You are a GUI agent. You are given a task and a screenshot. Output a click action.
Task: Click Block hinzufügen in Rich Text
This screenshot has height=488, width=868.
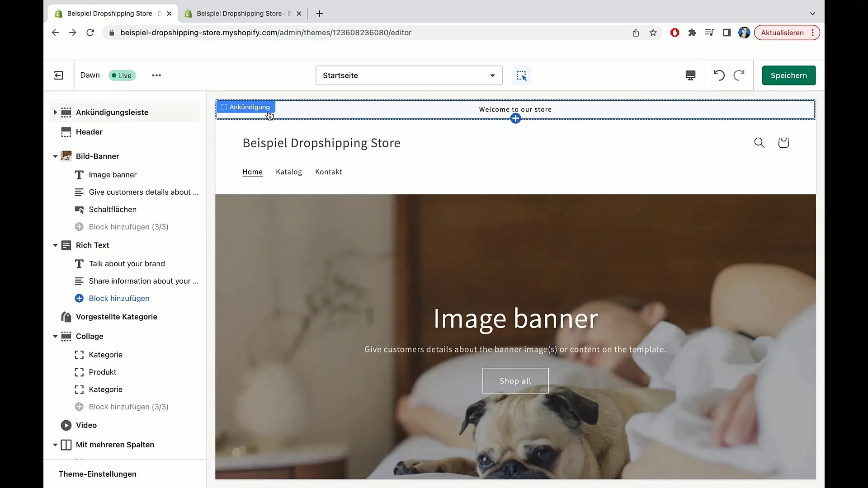tap(119, 298)
